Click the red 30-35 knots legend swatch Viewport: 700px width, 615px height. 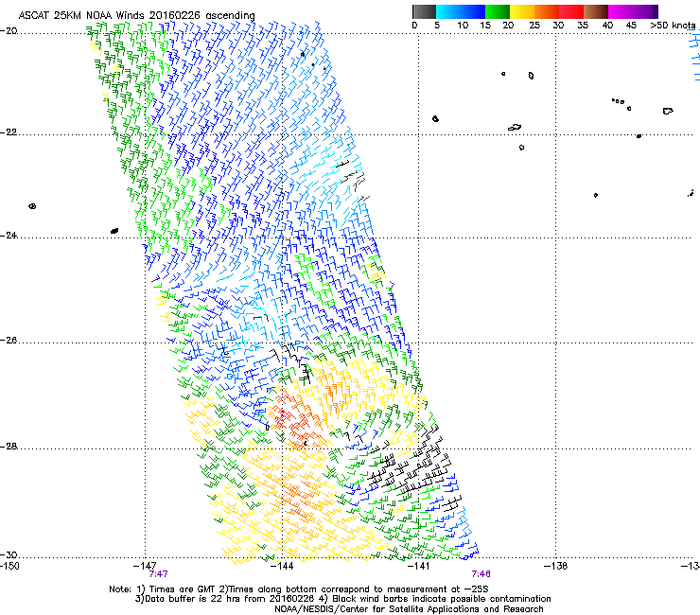coord(571,11)
